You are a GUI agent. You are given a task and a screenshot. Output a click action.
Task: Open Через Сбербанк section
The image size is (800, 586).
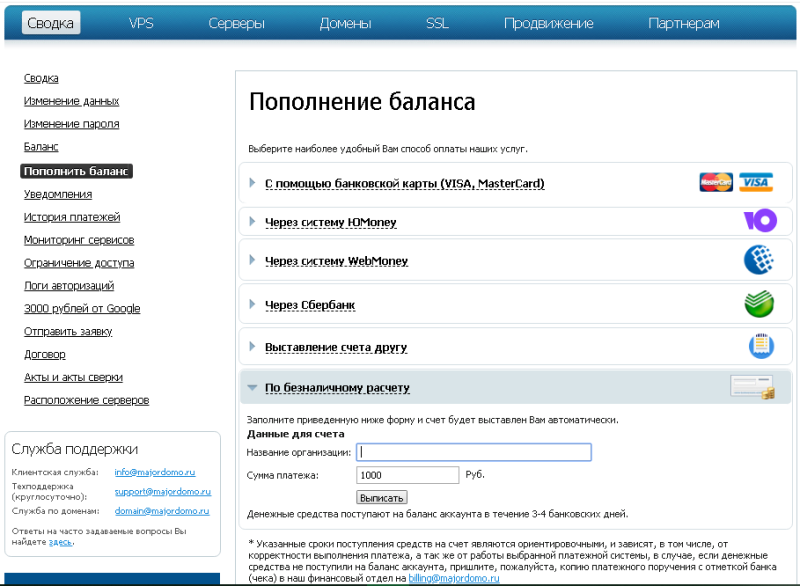pyautogui.click(x=310, y=305)
